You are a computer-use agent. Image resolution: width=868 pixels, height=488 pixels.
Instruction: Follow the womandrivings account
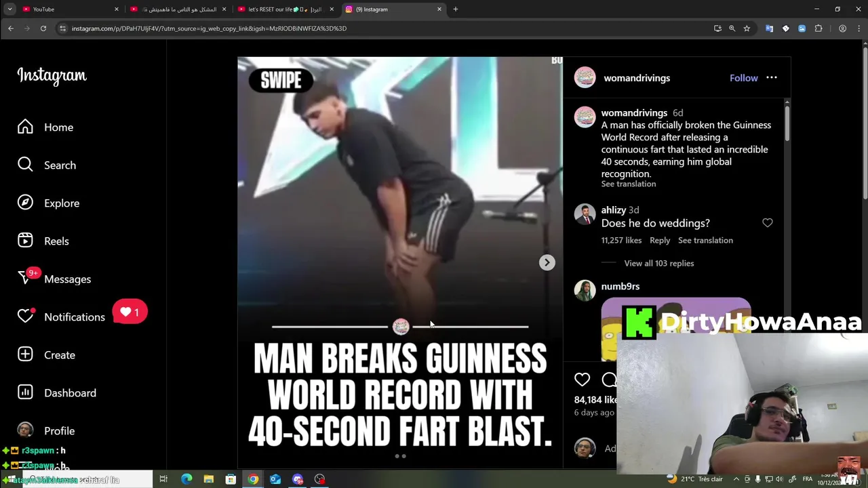tap(743, 78)
